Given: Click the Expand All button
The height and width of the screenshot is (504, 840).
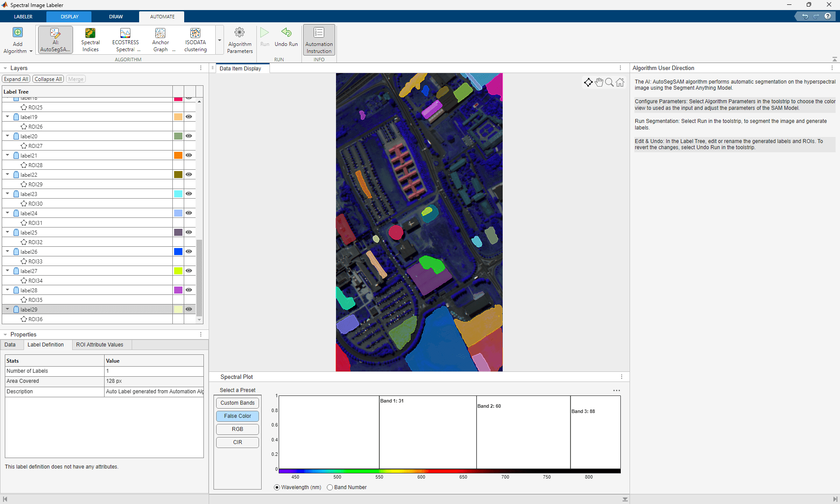Looking at the screenshot, I should (x=15, y=79).
